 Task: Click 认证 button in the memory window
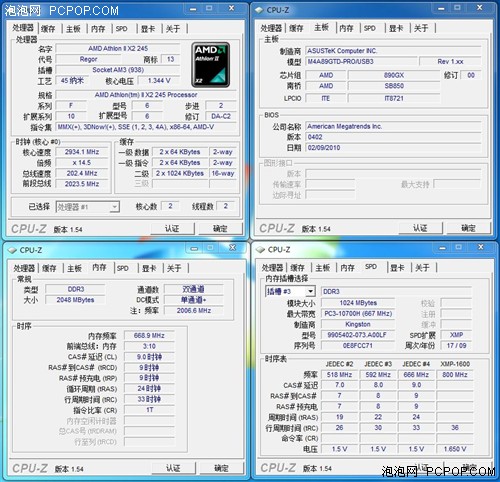point(173,468)
